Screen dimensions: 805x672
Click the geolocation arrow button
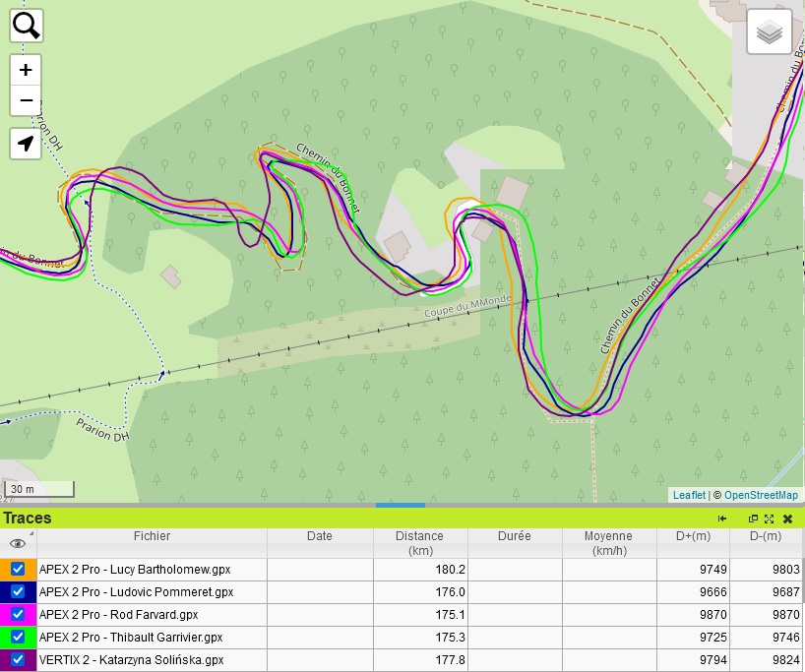(x=27, y=144)
